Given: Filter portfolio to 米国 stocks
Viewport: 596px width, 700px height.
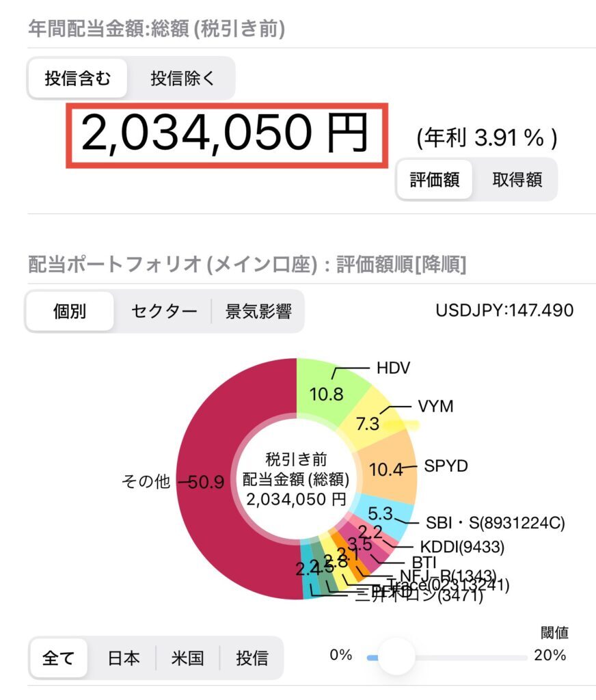Looking at the screenshot, I should [x=187, y=658].
